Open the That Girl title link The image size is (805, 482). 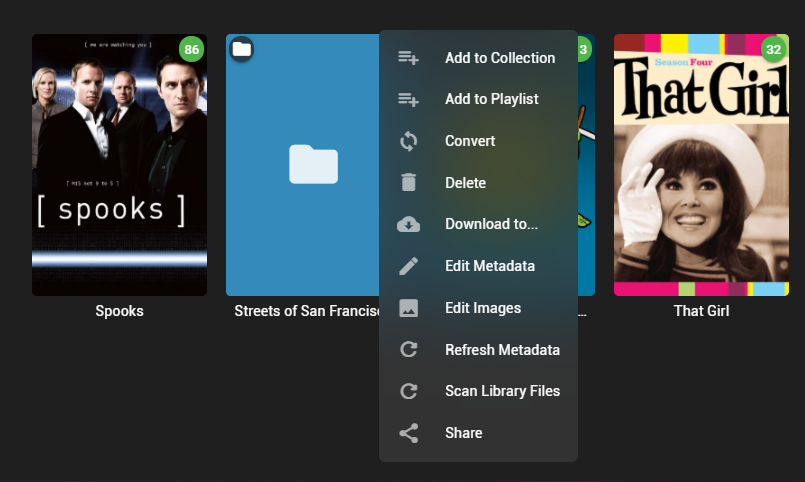(701, 311)
